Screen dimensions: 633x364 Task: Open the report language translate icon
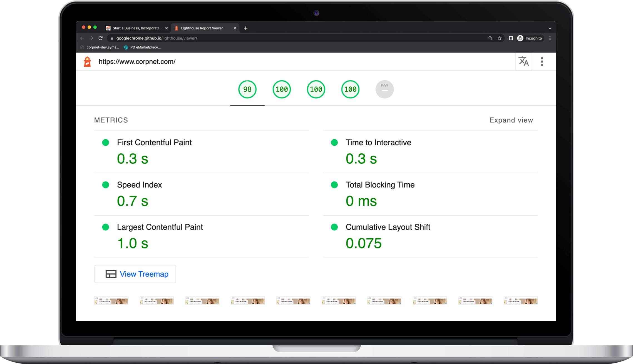pyautogui.click(x=523, y=61)
